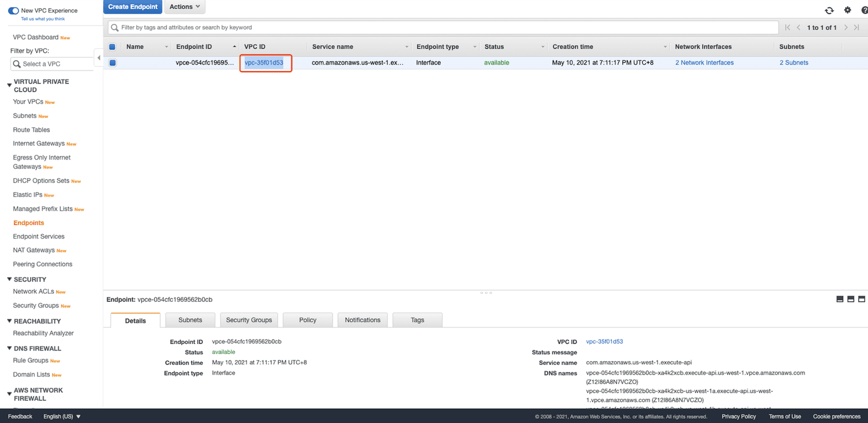
Task: Switch to the Subnets tab
Action: (x=190, y=320)
